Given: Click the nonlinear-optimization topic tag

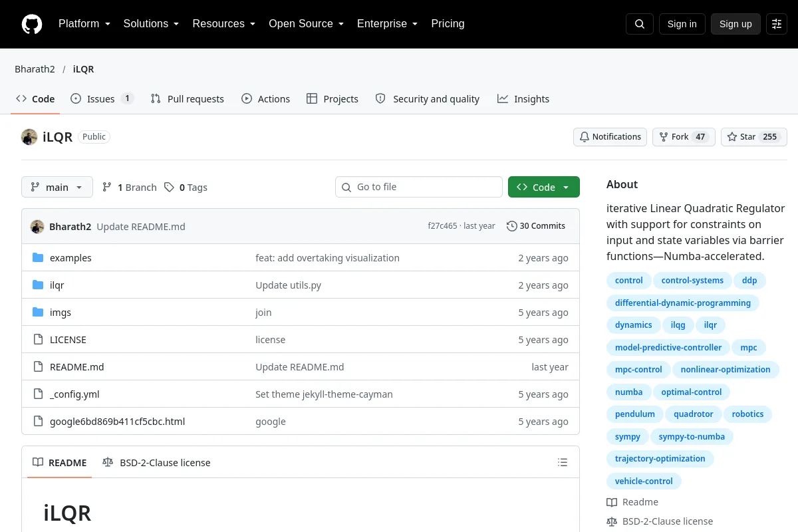Looking at the screenshot, I should tap(726, 370).
